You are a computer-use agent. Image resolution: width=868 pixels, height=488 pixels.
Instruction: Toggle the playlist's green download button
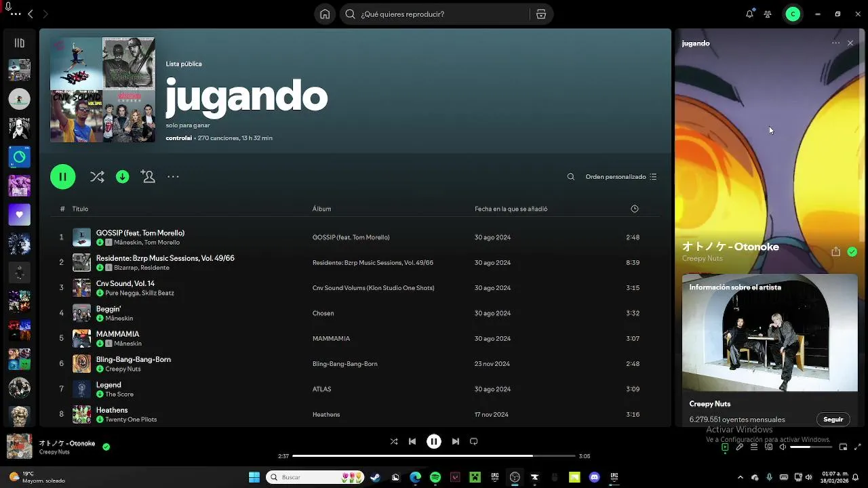[123, 177]
